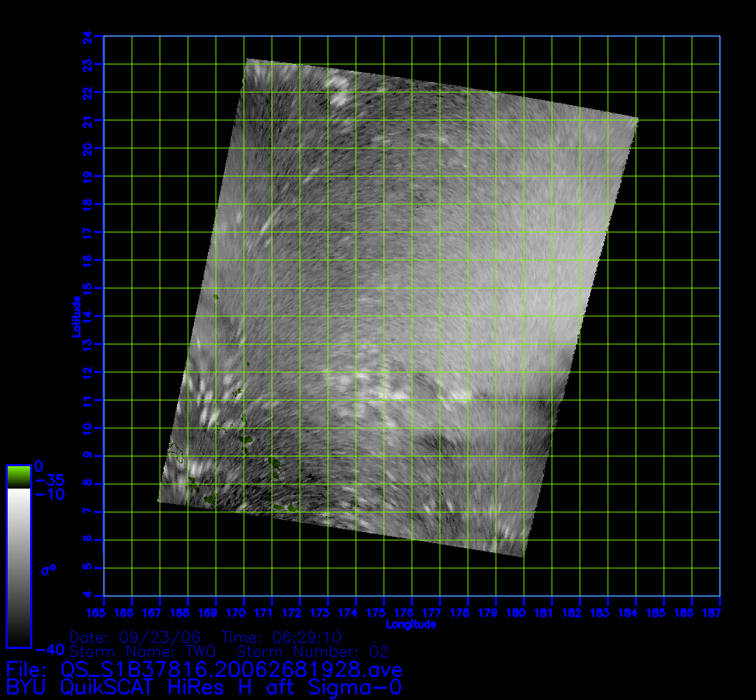Select the longitude tick label 165
This screenshot has height=700, width=756.
point(104,613)
